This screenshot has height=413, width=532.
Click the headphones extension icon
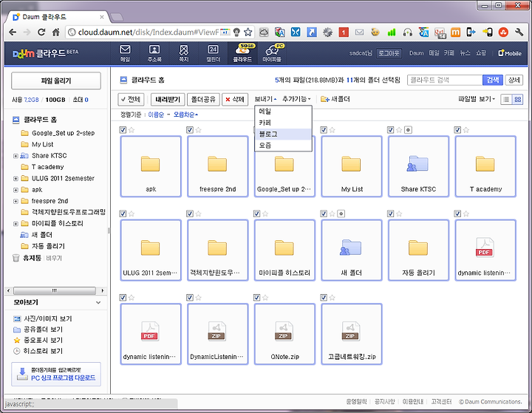[407, 33]
